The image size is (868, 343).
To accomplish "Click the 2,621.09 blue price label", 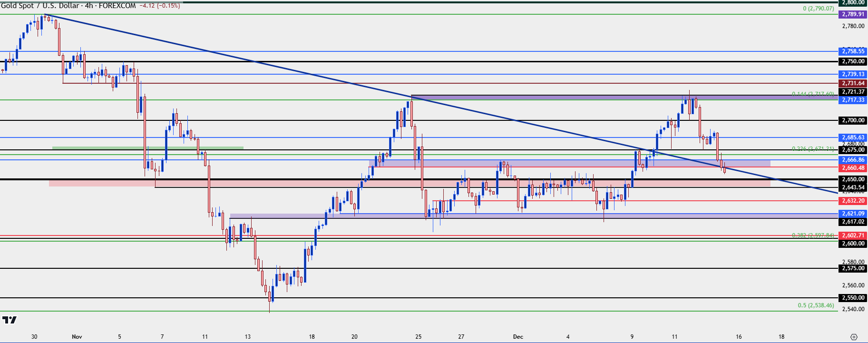I will [x=853, y=214].
